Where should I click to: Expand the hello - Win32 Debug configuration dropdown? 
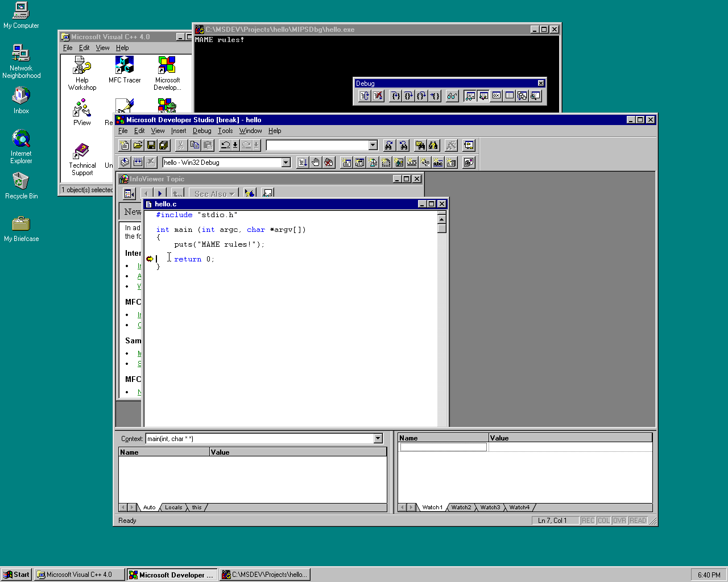[286, 163]
